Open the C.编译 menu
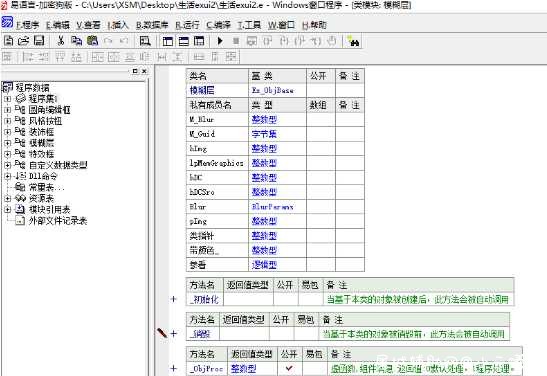The width and height of the screenshot is (547, 376). click(218, 25)
